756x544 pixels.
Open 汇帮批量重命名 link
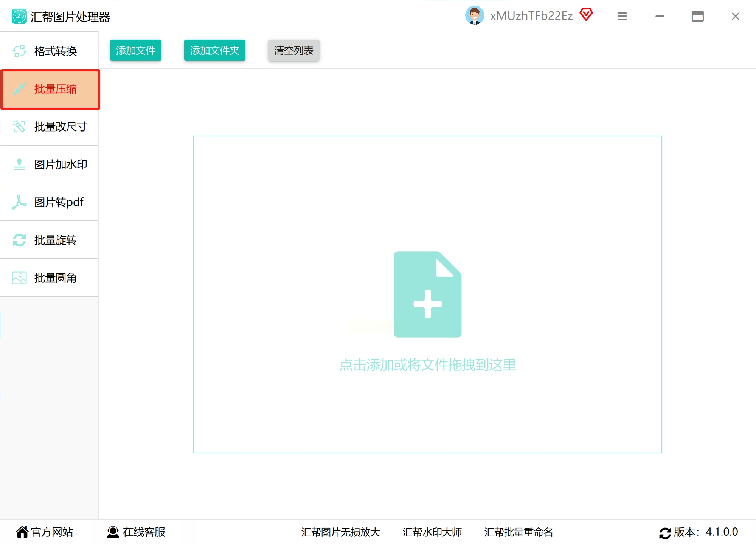tap(518, 532)
